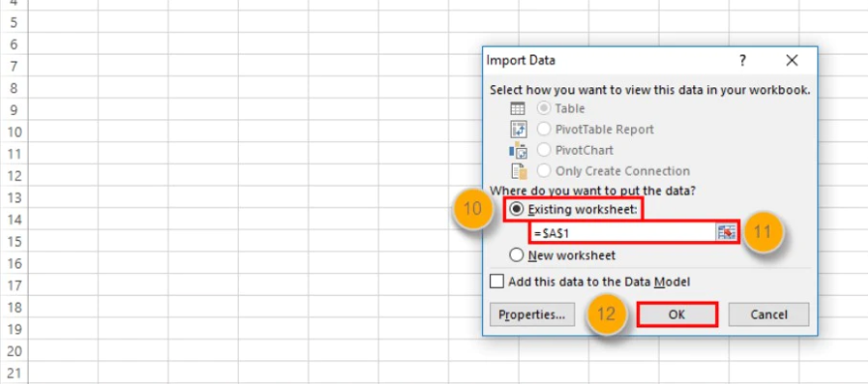Screen dimensions: 868x384
Task: Choose the Table view option
Action: [x=544, y=108]
